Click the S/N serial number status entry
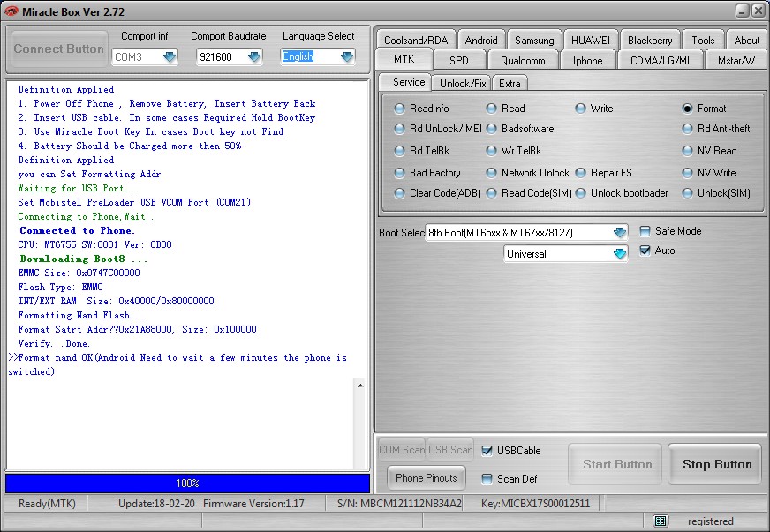The height and width of the screenshot is (532, 770). click(x=399, y=504)
